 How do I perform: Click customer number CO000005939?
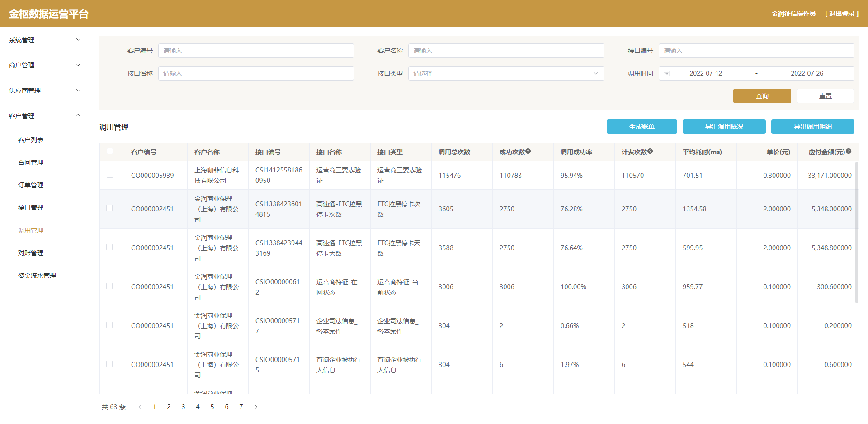click(152, 176)
